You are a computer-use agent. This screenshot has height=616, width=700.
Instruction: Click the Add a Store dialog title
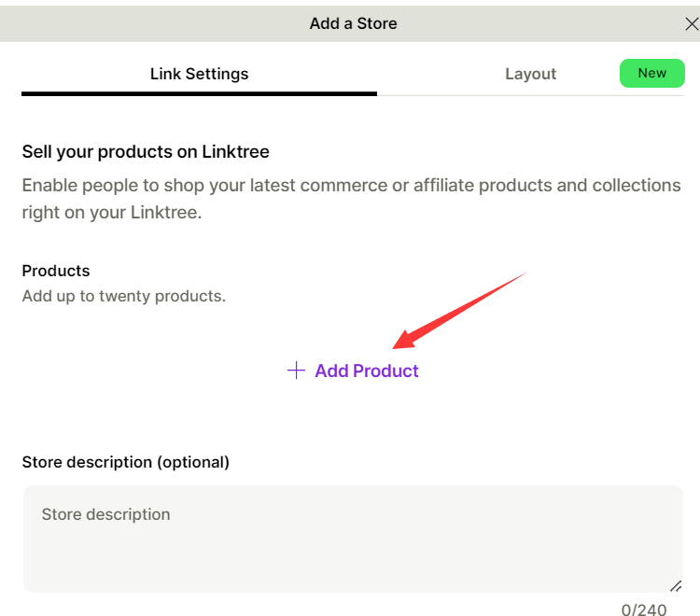tap(353, 23)
